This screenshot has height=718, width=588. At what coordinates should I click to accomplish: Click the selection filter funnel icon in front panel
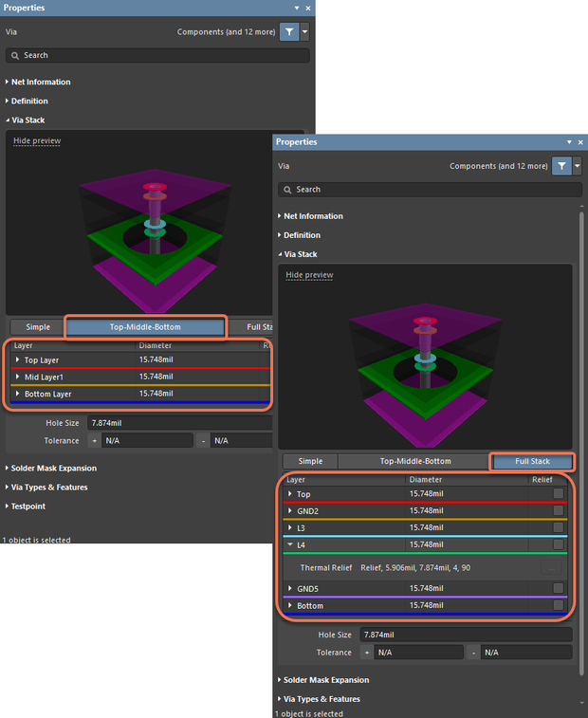(562, 166)
